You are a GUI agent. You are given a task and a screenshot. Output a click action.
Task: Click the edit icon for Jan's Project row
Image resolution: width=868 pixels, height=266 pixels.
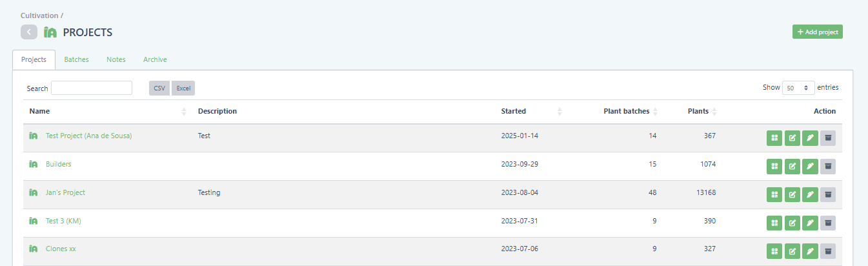pyautogui.click(x=792, y=194)
